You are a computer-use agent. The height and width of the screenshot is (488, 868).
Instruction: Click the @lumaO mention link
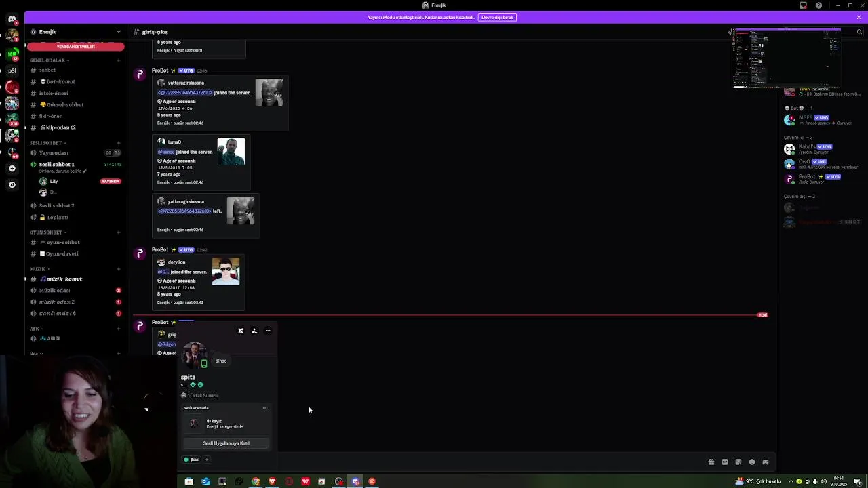(x=166, y=152)
